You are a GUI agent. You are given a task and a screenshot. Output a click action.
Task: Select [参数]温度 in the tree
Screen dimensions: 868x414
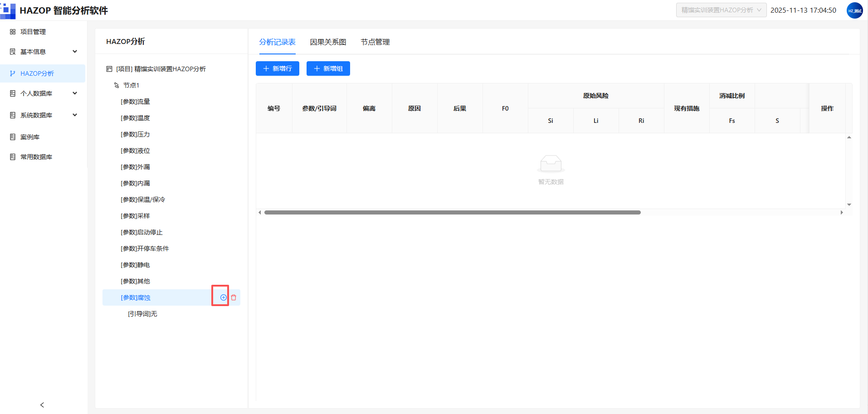tap(135, 118)
